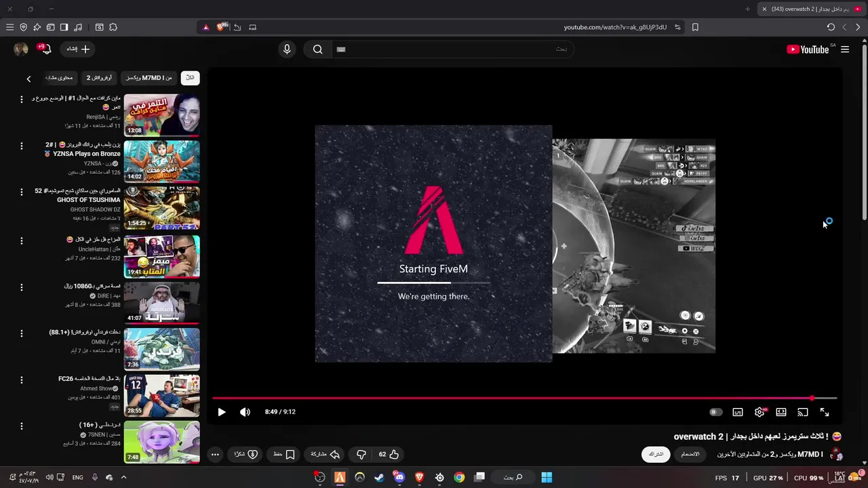Show more filter chips with chevron arrow
Screen dimensions: 868x488
click(28, 79)
